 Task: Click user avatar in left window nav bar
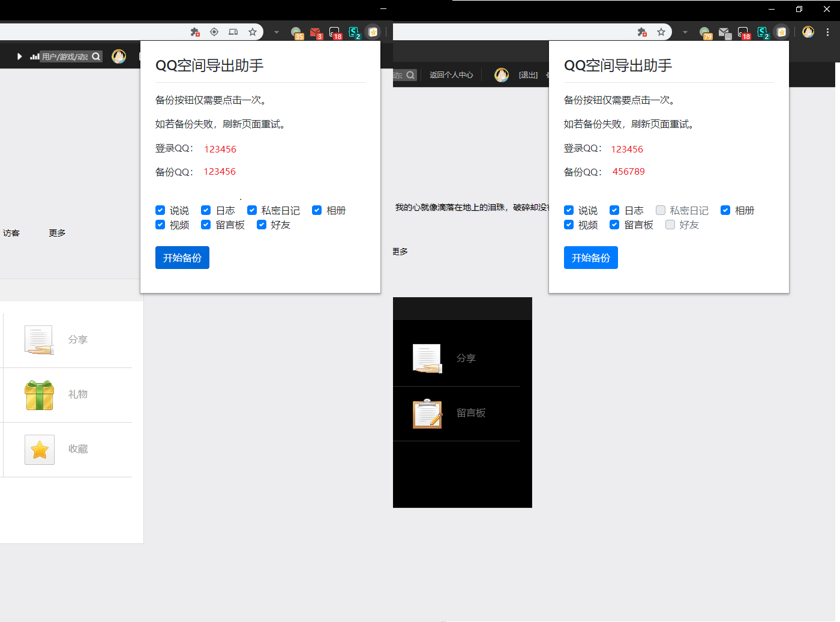[x=119, y=56]
